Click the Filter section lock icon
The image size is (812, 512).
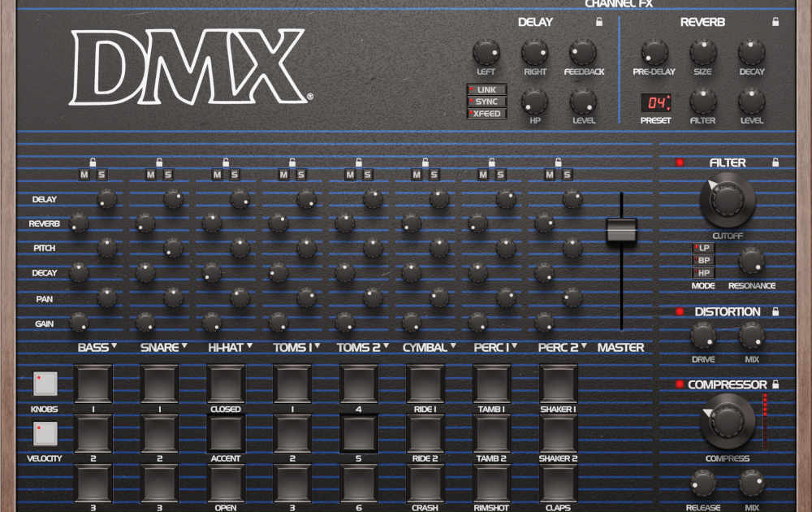775,163
